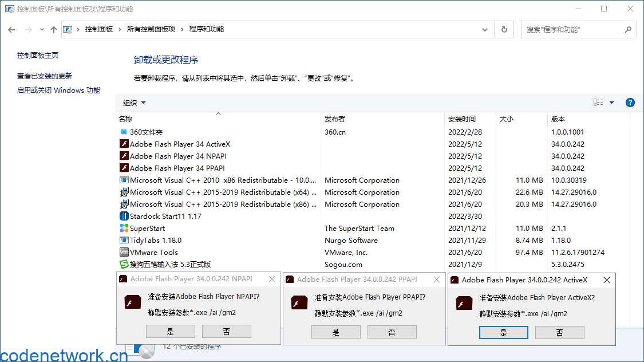This screenshot has height=362, width=644.
Task: Click the Visual C++ 2010 x86 row icon
Action: tap(124, 180)
